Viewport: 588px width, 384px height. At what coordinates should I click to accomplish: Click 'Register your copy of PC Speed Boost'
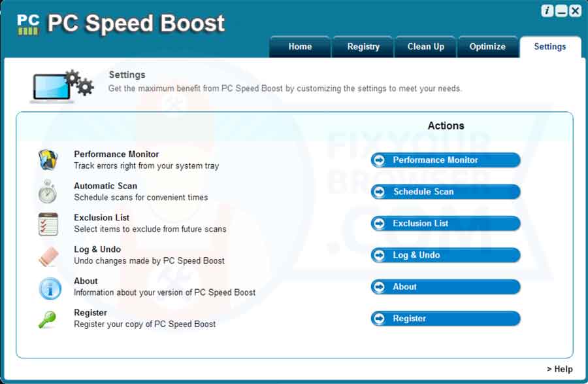tap(145, 324)
